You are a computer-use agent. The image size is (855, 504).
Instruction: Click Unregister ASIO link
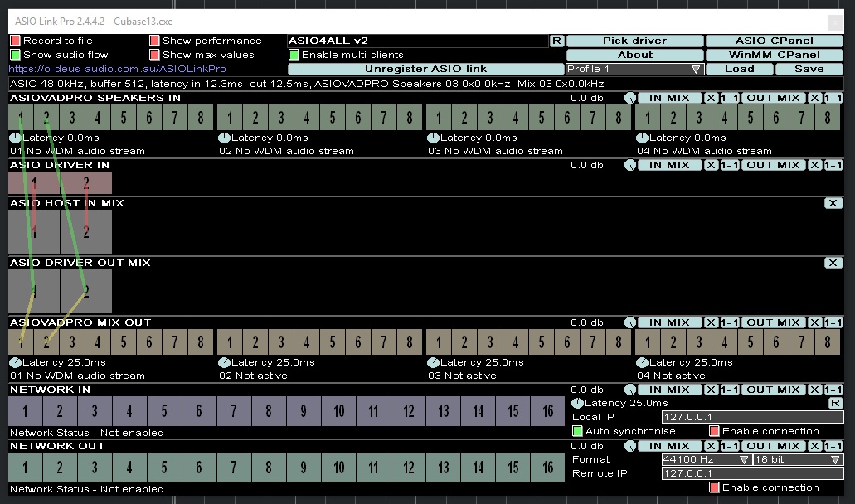426,69
